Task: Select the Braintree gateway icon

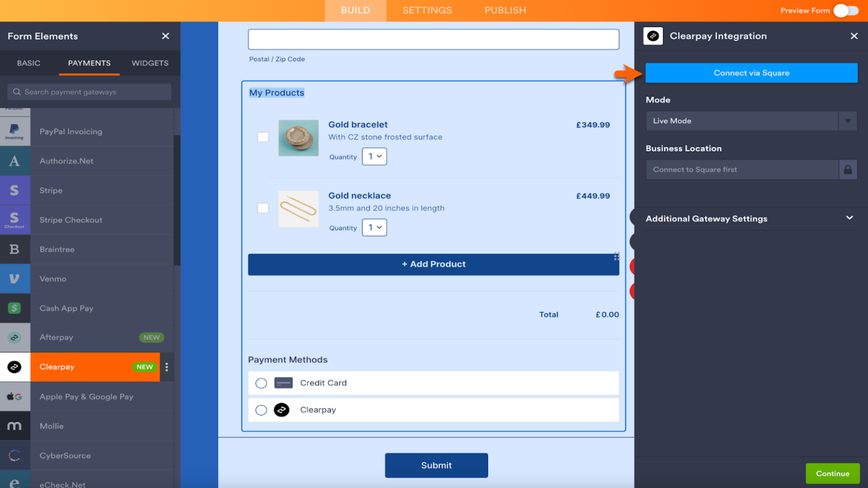Action: [x=15, y=249]
